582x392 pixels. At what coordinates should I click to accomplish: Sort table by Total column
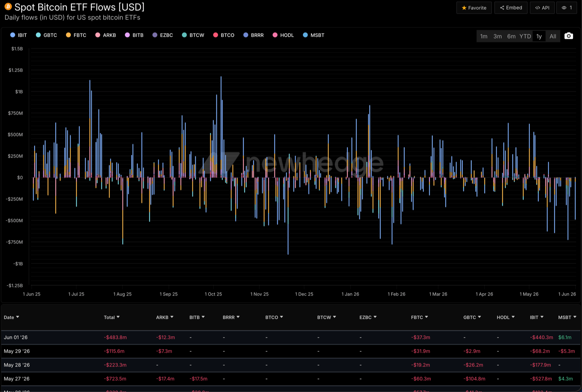pos(112,318)
